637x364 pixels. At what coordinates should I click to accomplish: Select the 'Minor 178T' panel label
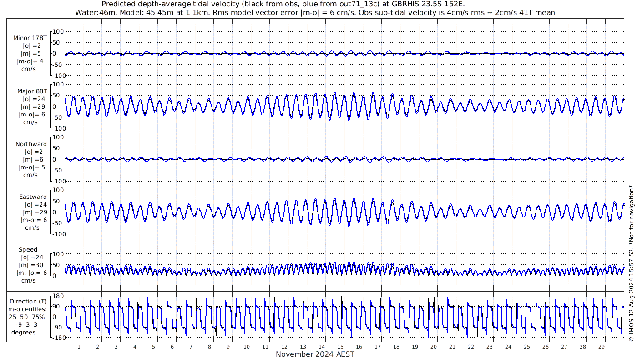coord(30,38)
